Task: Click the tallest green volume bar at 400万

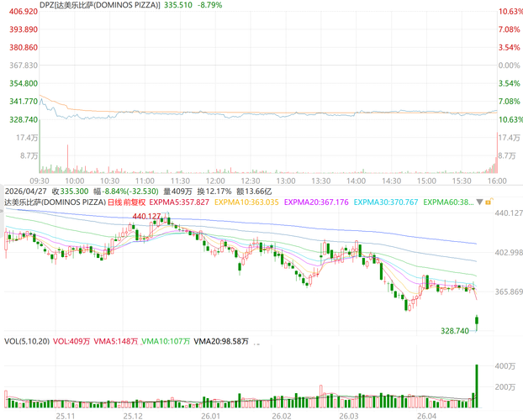Action: [x=477, y=386]
